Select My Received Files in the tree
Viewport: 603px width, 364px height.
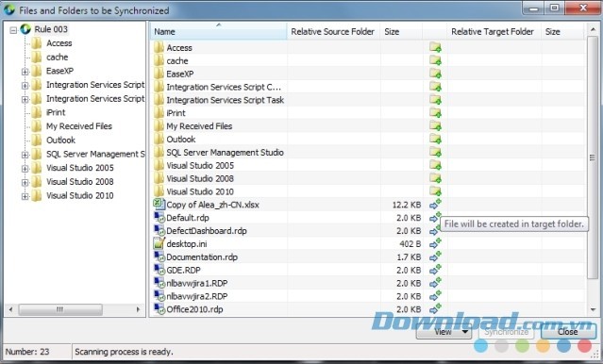point(79,126)
